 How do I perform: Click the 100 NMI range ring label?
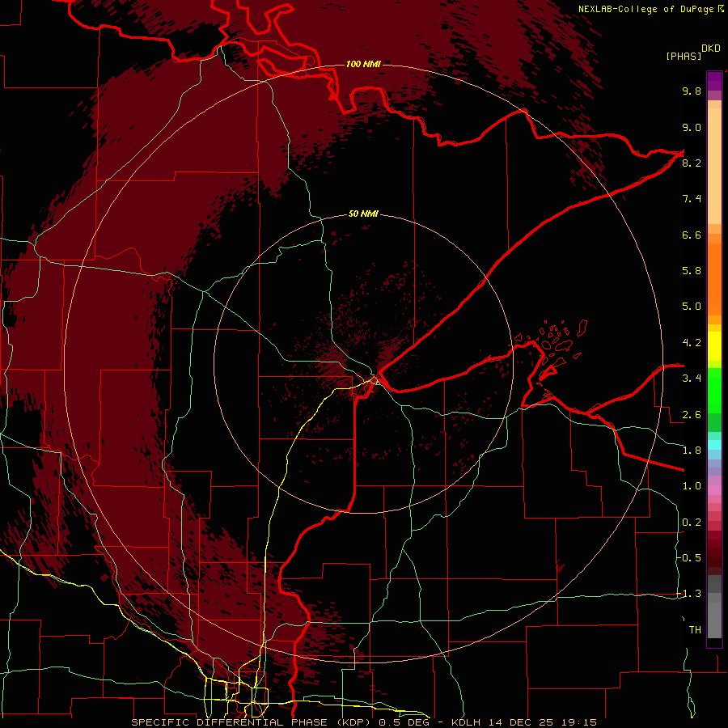363,64
